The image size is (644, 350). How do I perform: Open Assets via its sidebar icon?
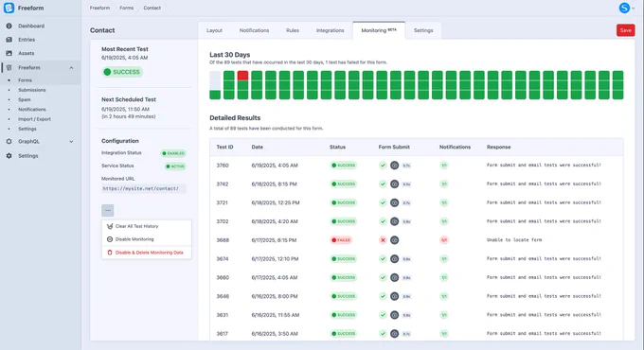point(9,53)
